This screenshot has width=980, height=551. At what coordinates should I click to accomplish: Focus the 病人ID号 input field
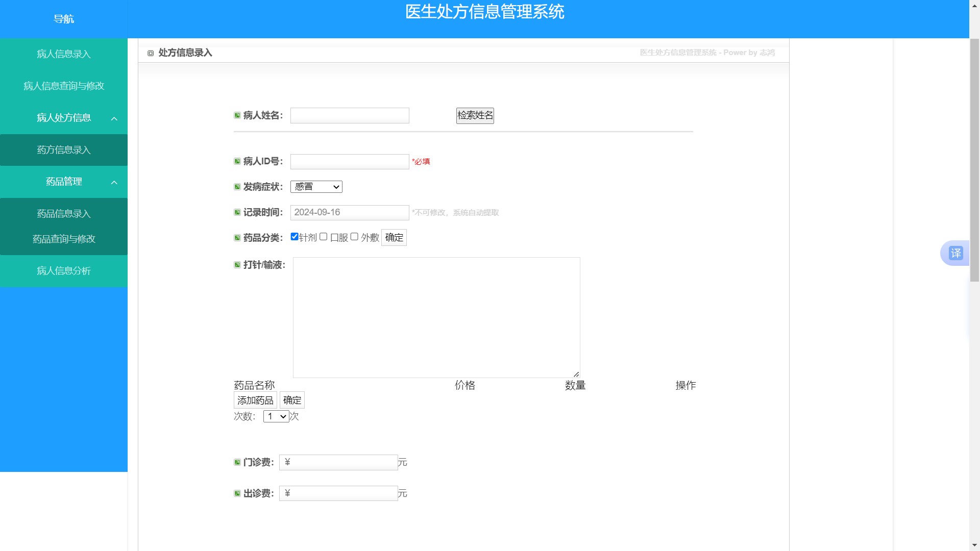click(350, 162)
